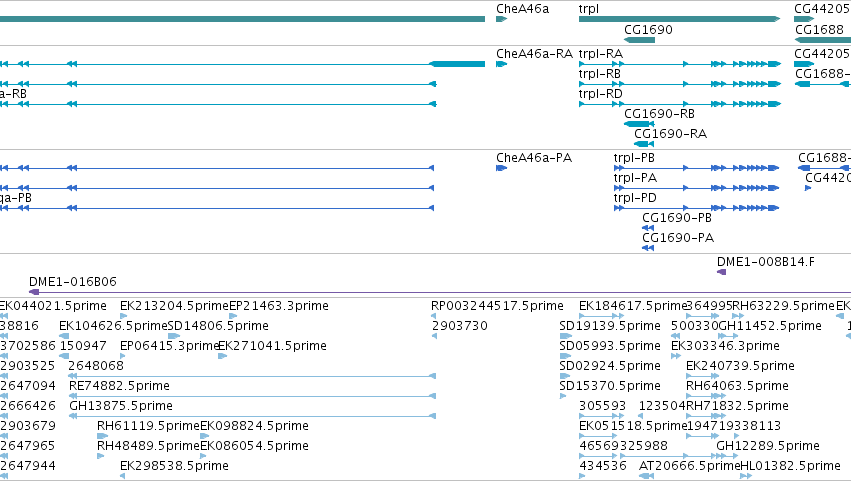Image resolution: width=851 pixels, height=481 pixels.
Task: Select the SD14806.5prime EST label
Action: (x=218, y=326)
